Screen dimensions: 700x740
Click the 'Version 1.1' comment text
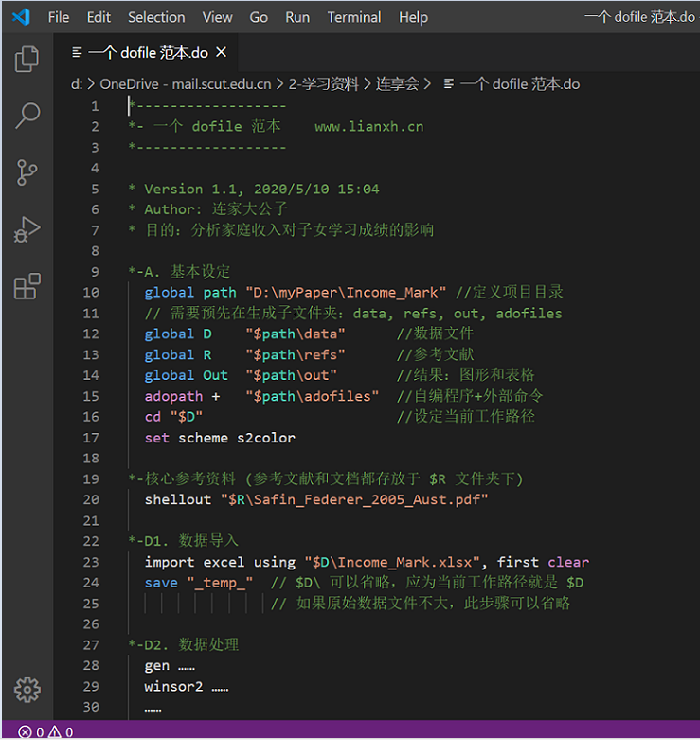click(x=194, y=189)
